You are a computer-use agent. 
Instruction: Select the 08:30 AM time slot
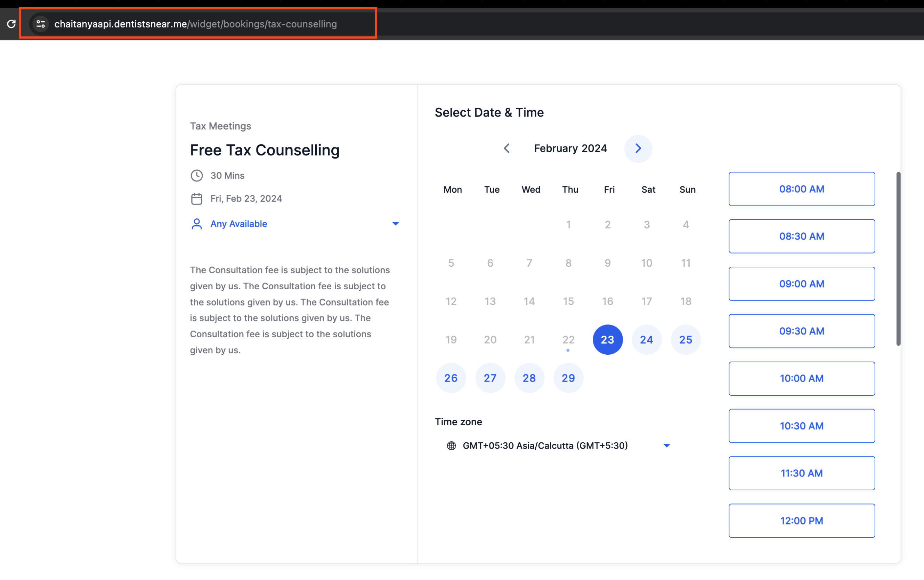802,236
